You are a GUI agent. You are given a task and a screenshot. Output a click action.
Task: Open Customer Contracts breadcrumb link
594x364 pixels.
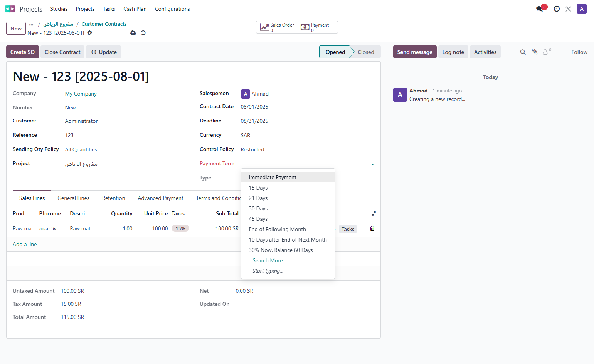[x=104, y=24]
